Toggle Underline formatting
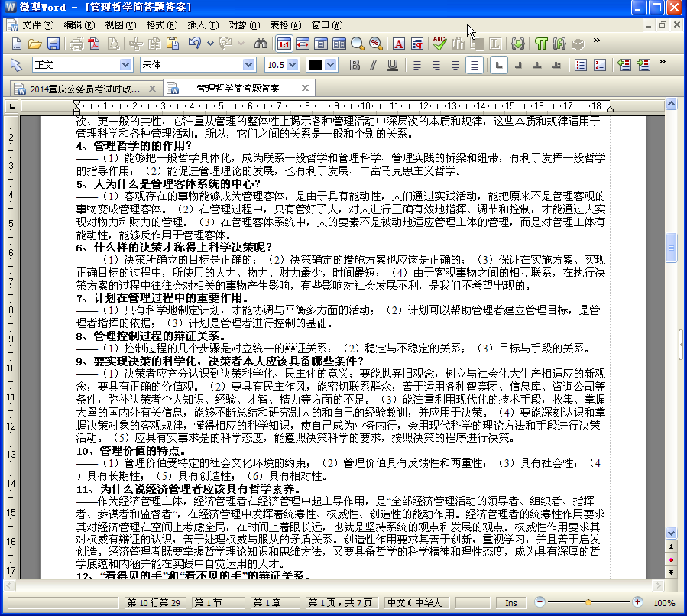Viewport: 687px width, 616px height. (x=392, y=65)
